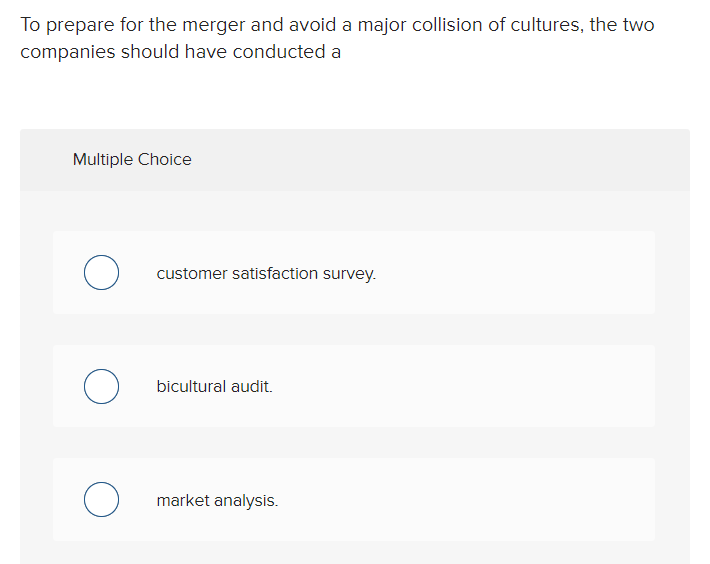Click the 'Multiple Choice' heading label
The height and width of the screenshot is (564, 710).
pos(132,159)
